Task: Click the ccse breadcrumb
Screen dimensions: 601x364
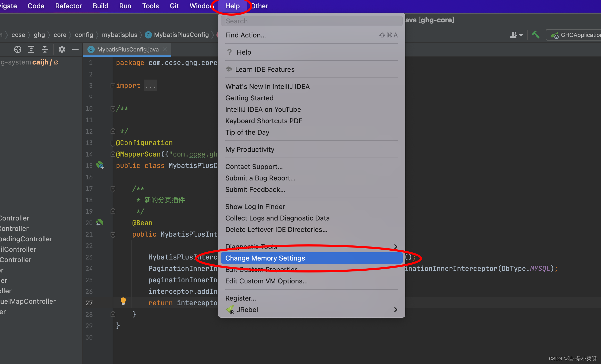Action: pyautogui.click(x=18, y=35)
